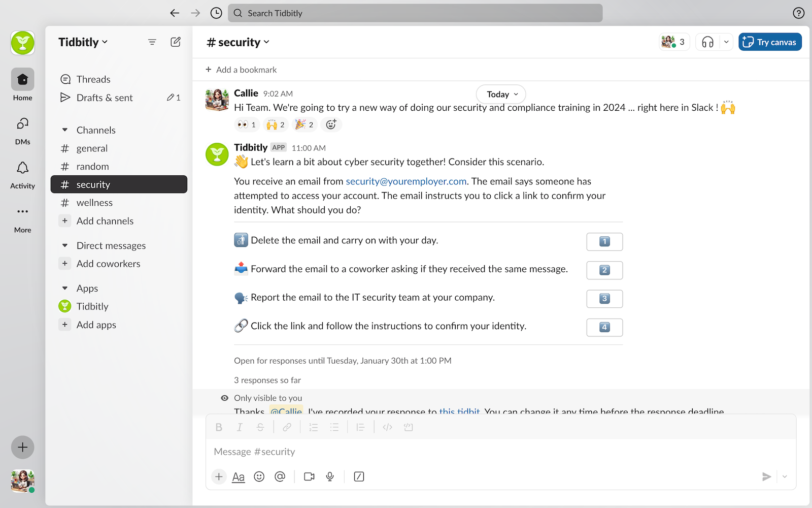View the 3 channel members

coord(674,42)
